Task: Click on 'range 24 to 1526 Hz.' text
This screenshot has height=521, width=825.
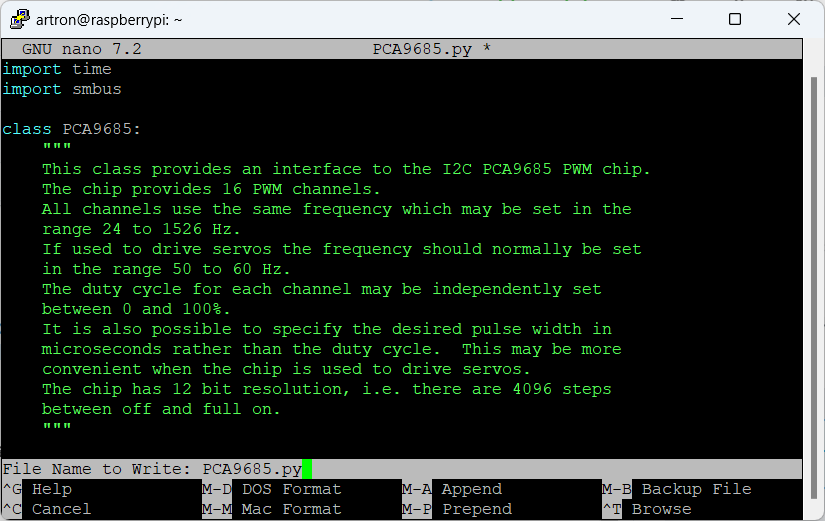Action: (141, 229)
